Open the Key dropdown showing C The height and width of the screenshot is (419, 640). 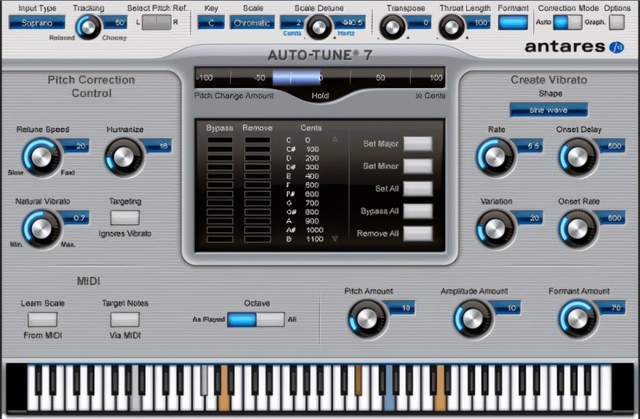(x=211, y=22)
